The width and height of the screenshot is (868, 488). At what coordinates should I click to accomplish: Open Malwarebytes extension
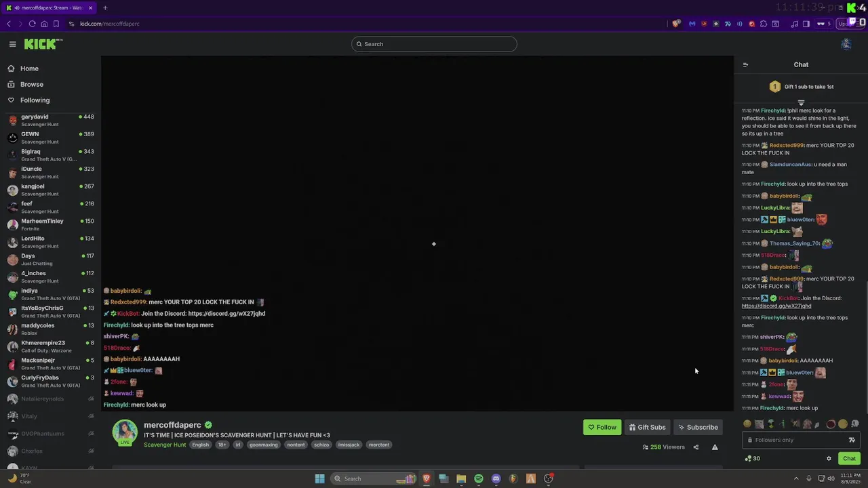point(692,24)
